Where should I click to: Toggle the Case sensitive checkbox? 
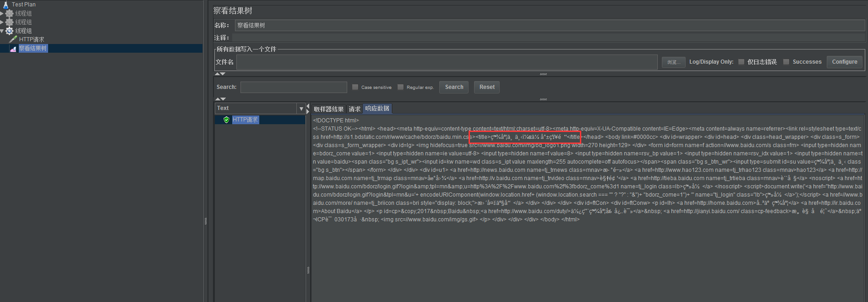355,87
